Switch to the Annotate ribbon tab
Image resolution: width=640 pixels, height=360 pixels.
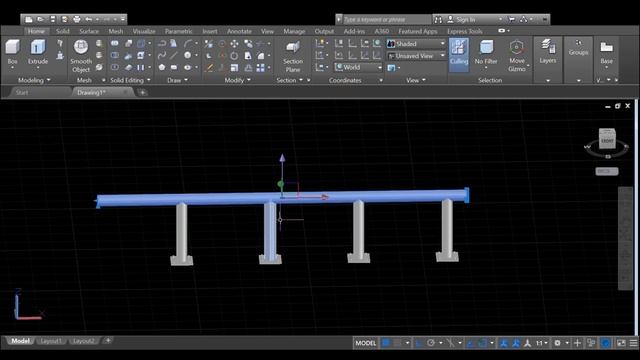click(x=239, y=31)
